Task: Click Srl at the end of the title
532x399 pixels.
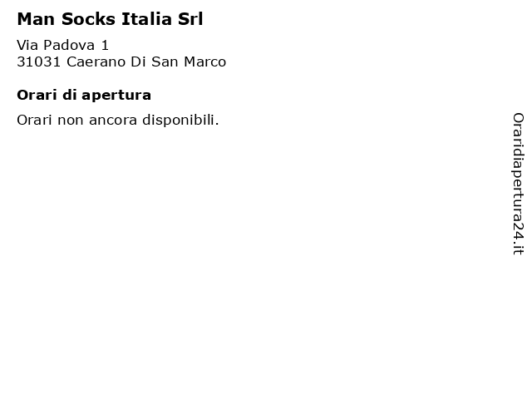Action: [x=190, y=19]
